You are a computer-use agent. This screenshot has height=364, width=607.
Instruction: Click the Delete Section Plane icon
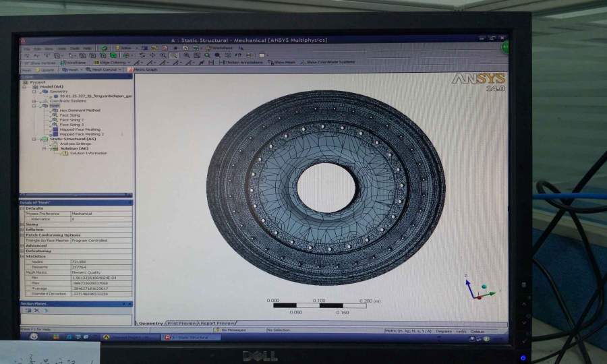click(x=37, y=310)
